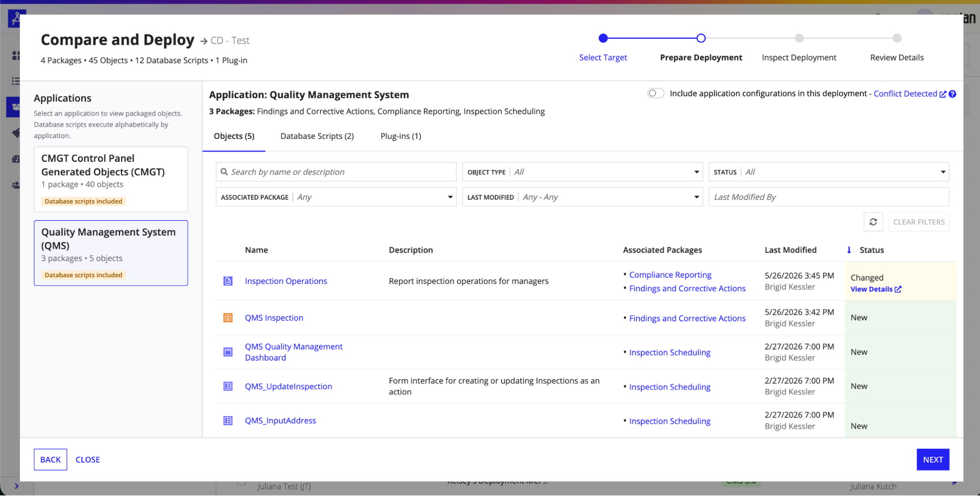Open the Compliance Reporting package link

pyautogui.click(x=670, y=275)
